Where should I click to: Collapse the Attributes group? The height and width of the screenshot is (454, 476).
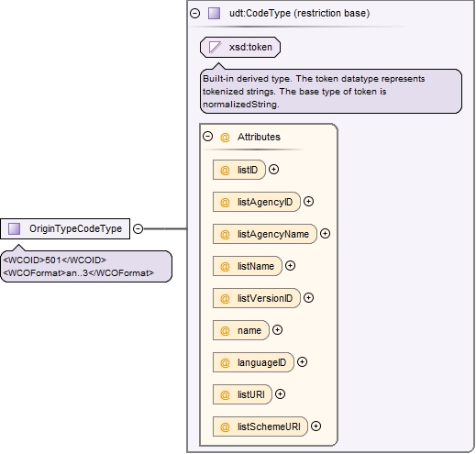coord(208,137)
